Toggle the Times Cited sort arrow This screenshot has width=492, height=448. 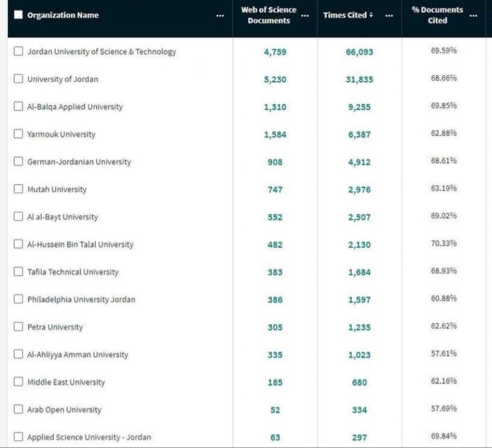(372, 16)
